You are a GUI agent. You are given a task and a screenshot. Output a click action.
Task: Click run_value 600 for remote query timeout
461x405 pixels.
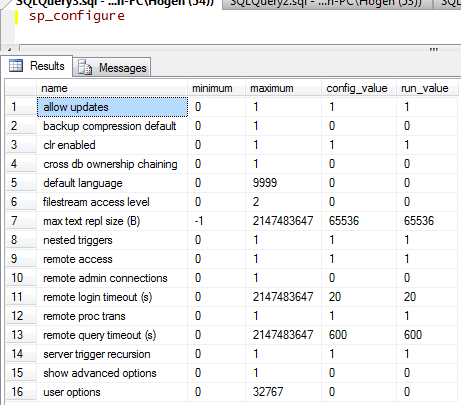point(427,335)
